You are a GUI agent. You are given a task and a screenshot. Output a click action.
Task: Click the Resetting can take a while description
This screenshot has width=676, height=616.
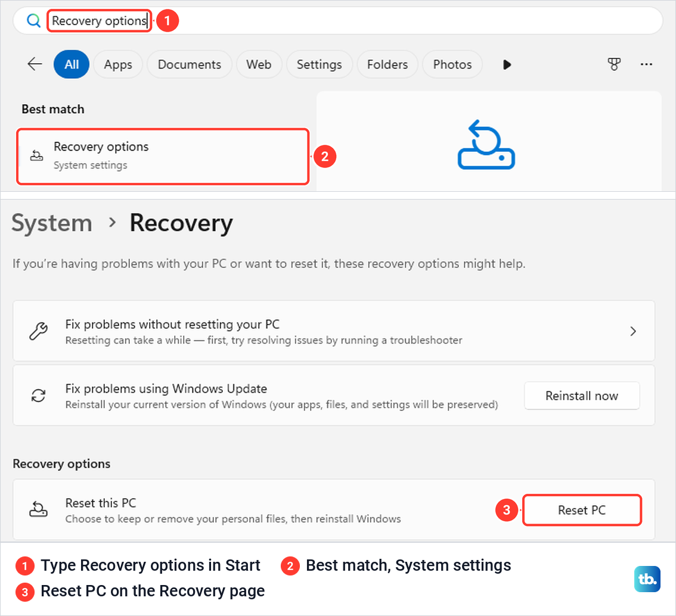(263, 340)
